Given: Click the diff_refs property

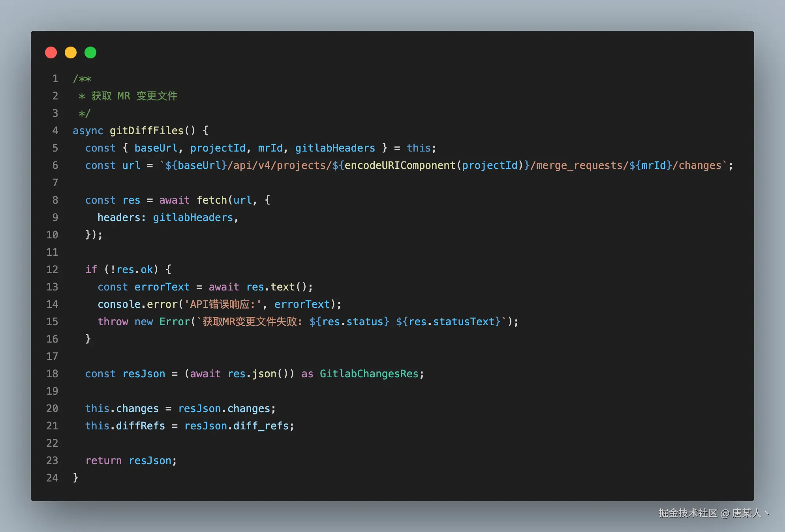Looking at the screenshot, I should 261,426.
